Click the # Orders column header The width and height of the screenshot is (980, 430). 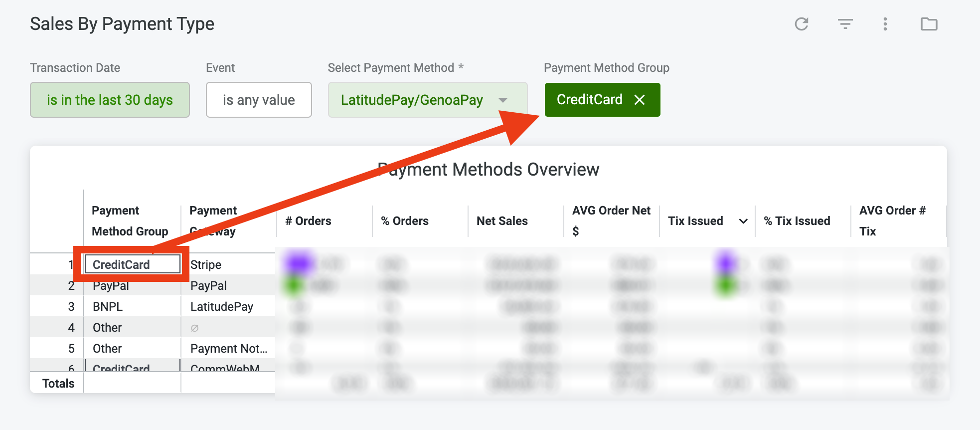[308, 221]
